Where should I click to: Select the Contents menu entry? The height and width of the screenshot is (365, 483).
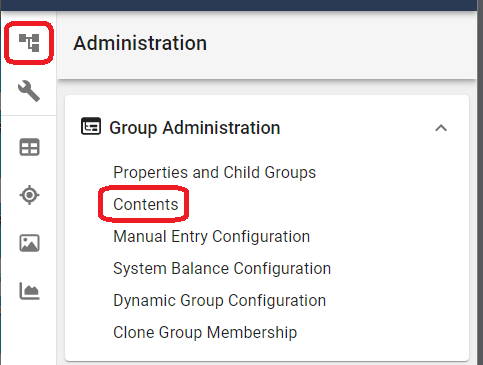[146, 204]
